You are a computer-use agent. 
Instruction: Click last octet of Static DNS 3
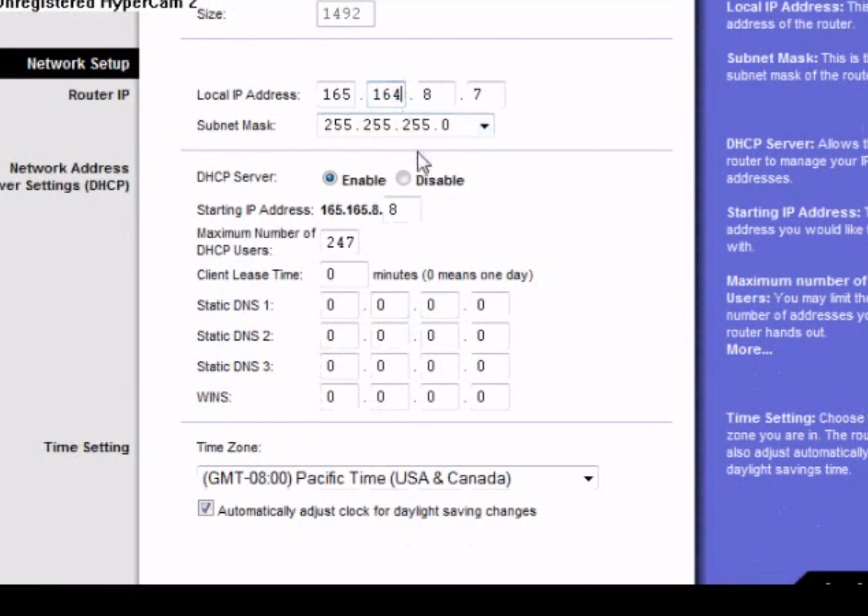click(x=489, y=367)
